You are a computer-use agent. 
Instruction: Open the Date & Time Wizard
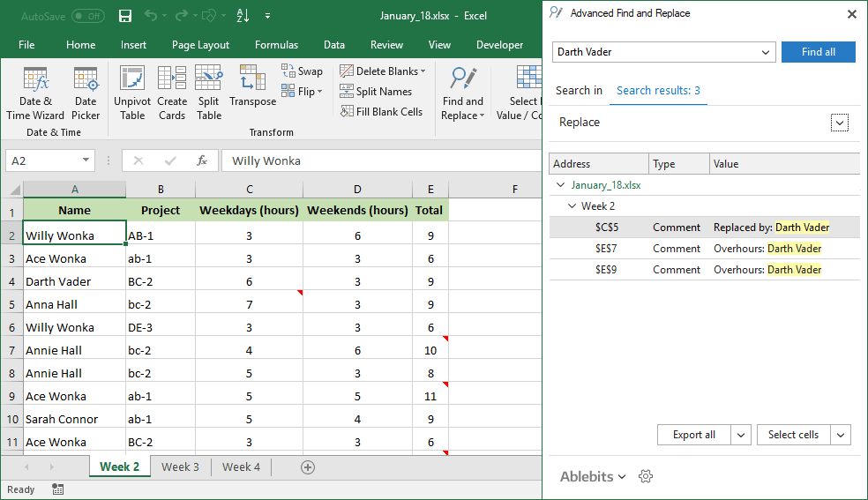tap(35, 93)
